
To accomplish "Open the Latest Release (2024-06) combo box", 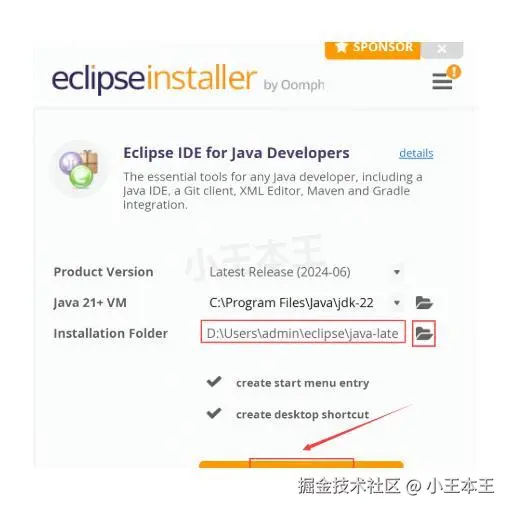I will [305, 272].
